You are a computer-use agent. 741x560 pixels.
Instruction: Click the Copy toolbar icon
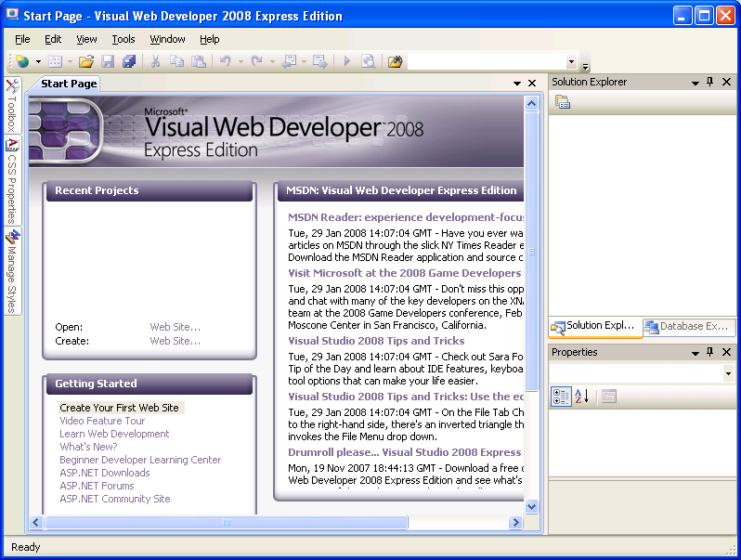tap(176, 61)
